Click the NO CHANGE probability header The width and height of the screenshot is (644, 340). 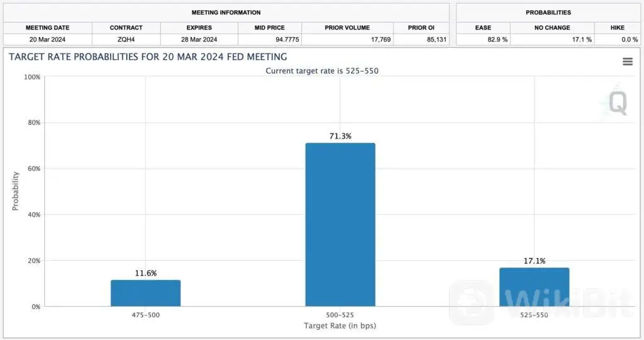pos(552,28)
